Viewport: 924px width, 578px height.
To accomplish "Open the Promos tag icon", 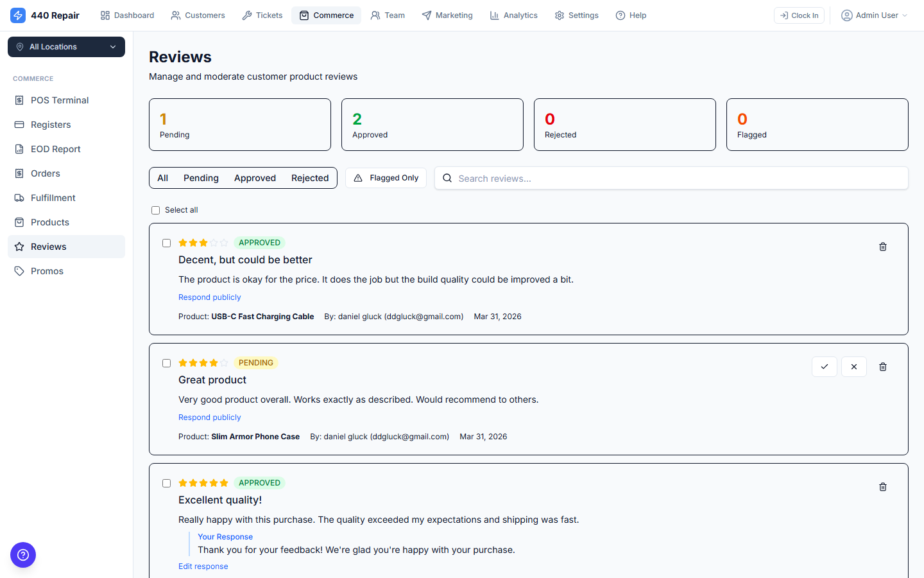I will [x=47, y=271].
